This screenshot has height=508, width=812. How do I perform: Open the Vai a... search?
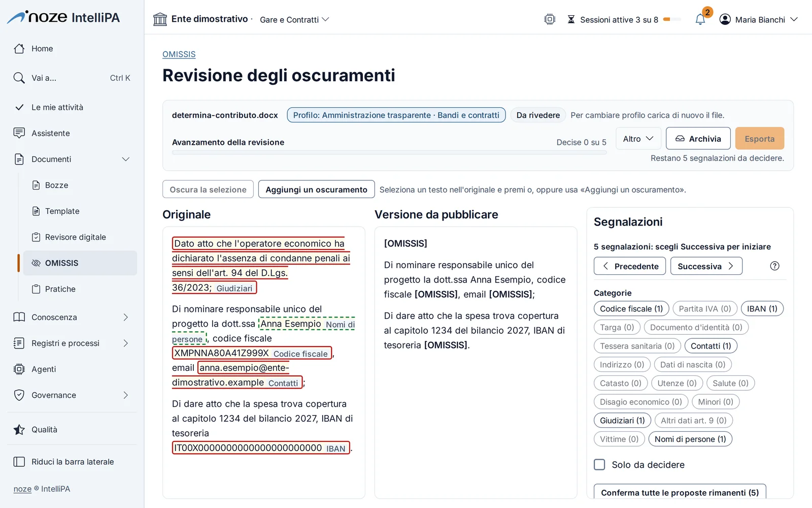pos(72,78)
